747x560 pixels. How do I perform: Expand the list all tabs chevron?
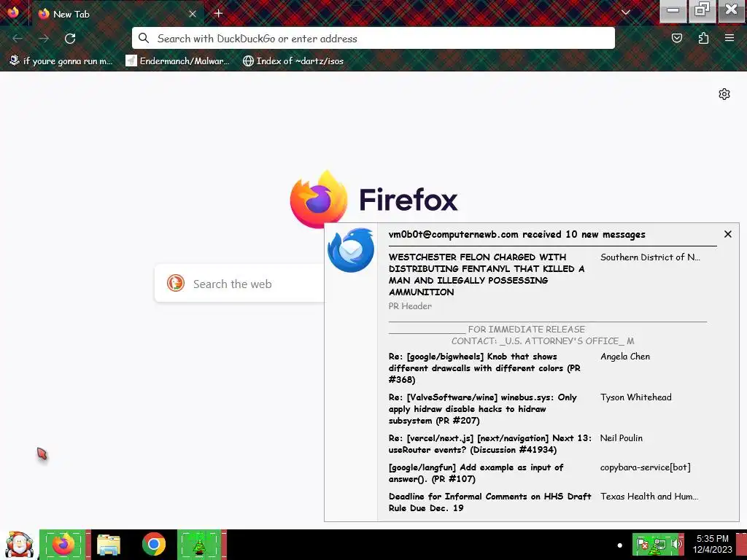coord(625,13)
